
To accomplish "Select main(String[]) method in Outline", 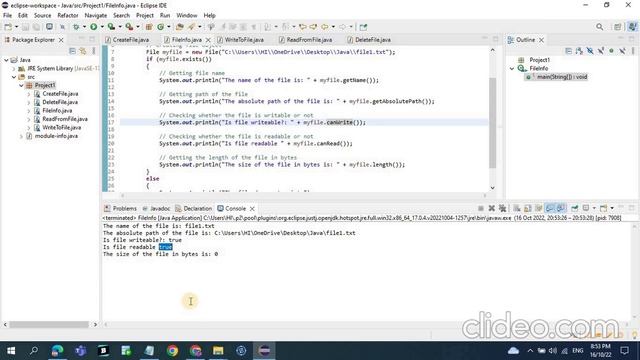I will [x=562, y=77].
